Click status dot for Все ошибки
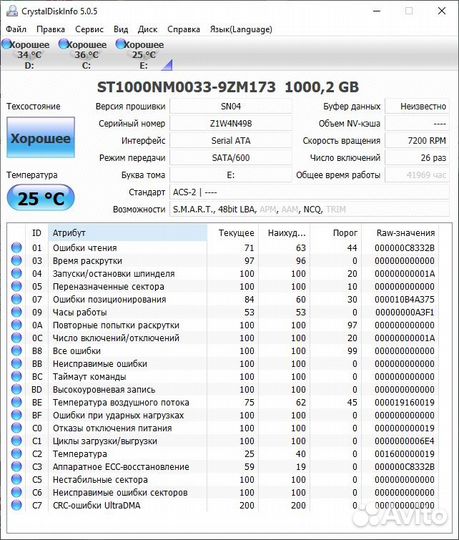 [x=16, y=351]
